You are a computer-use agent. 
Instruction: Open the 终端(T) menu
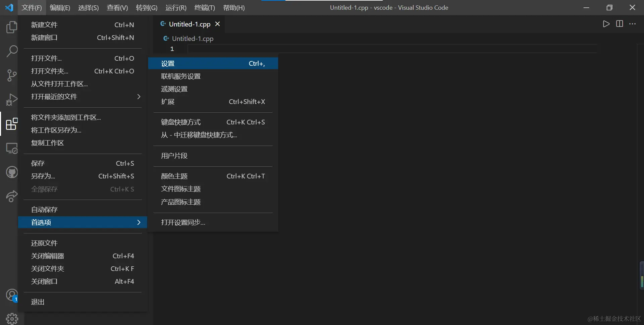pos(205,7)
